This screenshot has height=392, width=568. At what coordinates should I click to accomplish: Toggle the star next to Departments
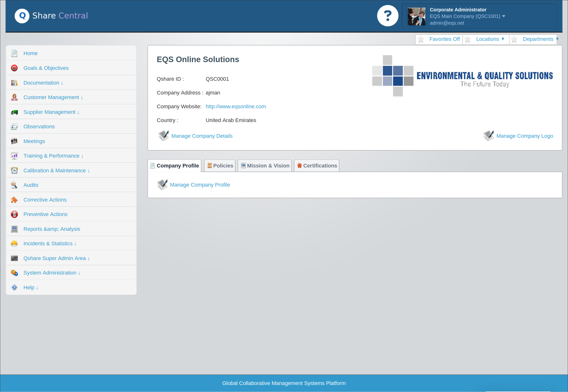(514, 39)
